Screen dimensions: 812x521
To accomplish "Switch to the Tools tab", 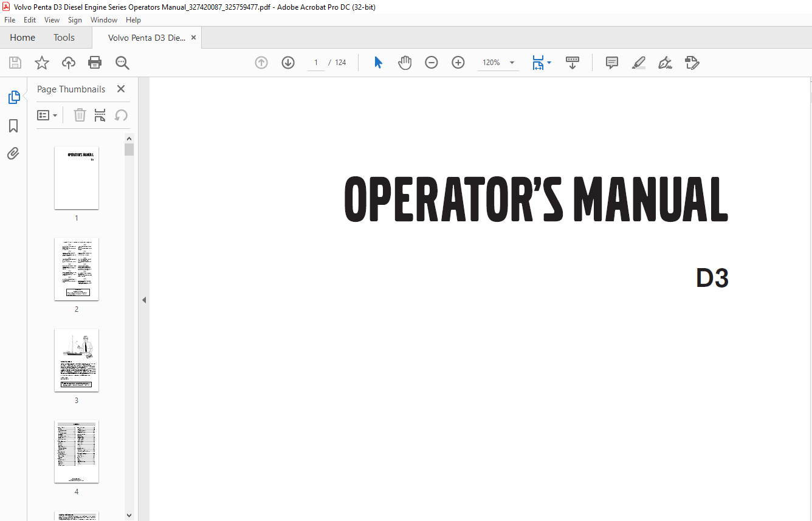I will (x=64, y=38).
